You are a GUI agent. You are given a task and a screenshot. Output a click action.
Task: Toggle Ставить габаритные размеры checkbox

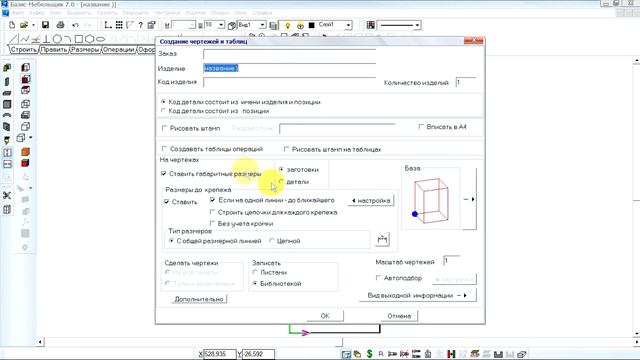click(x=164, y=174)
